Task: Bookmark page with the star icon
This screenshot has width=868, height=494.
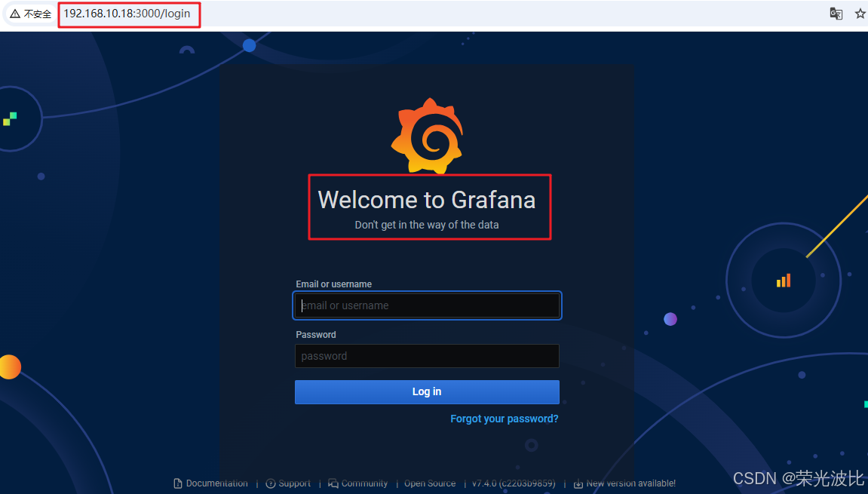Action: click(x=860, y=14)
